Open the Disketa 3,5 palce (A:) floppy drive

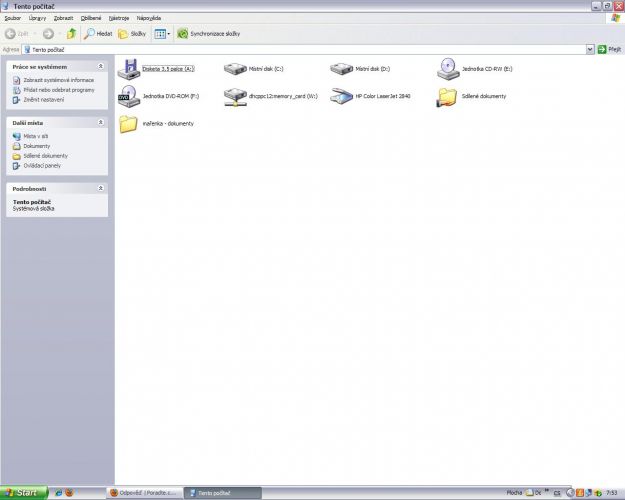tap(129, 69)
